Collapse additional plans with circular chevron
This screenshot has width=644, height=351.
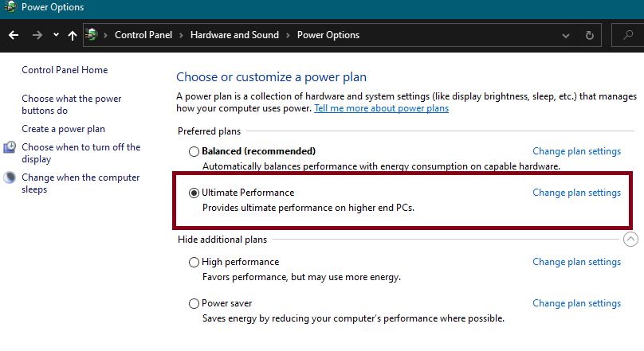(x=630, y=240)
